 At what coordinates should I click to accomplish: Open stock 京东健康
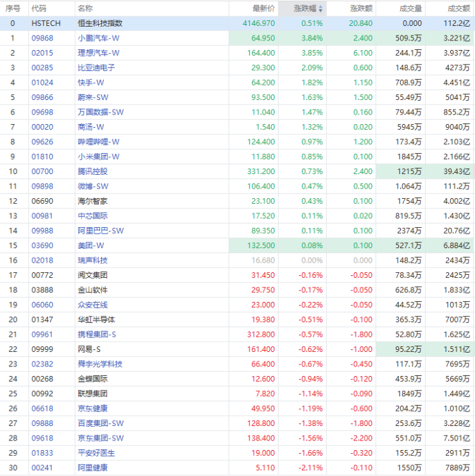(92, 409)
